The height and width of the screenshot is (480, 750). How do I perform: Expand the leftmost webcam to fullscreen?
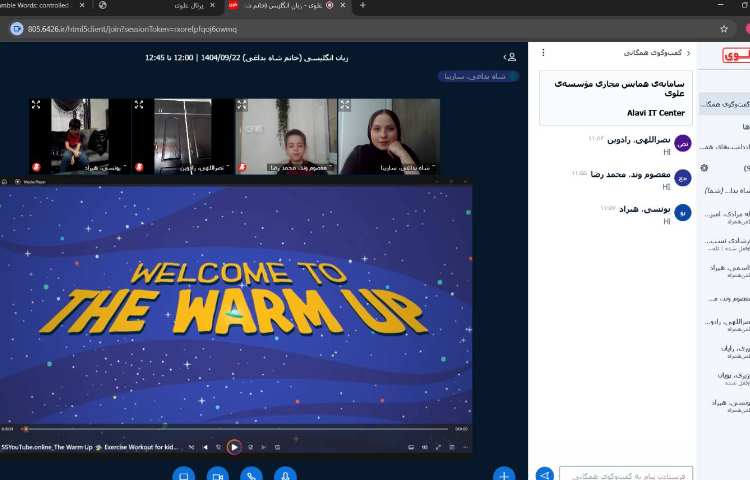pyautogui.click(x=36, y=104)
